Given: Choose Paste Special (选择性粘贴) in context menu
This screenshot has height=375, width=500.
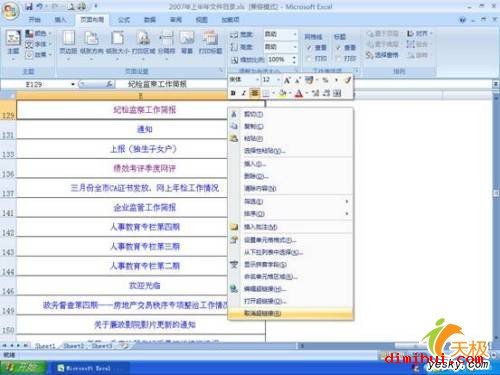Looking at the screenshot, I should [x=290, y=151].
